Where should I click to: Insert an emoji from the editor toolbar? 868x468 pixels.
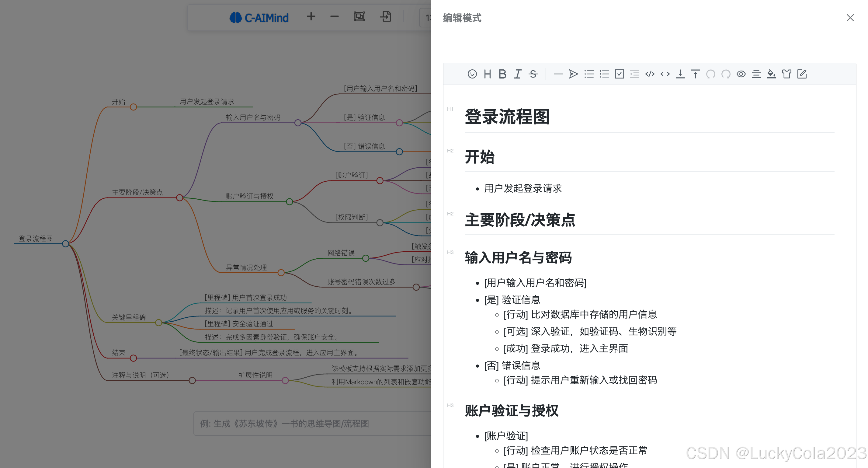(472, 74)
